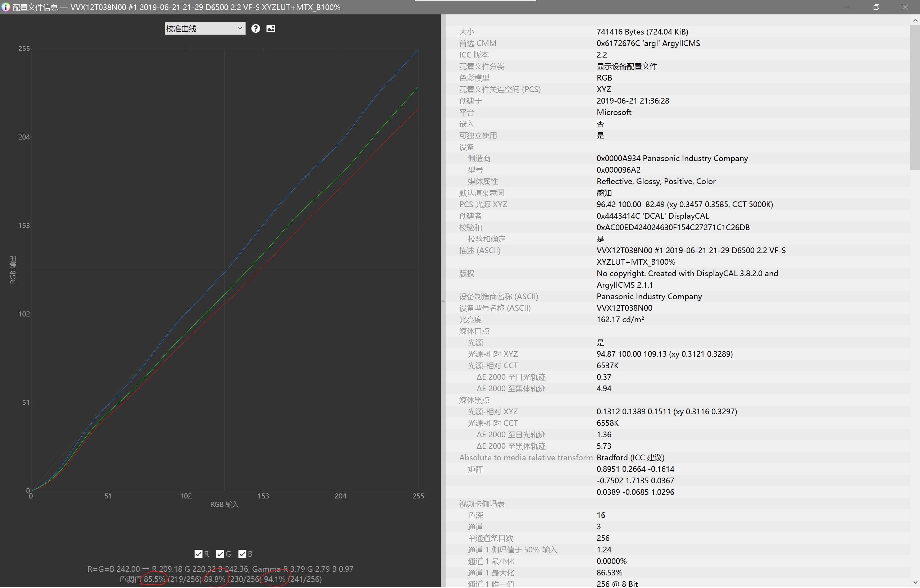Open the 校准曲线 plot type dropdown

coord(205,29)
